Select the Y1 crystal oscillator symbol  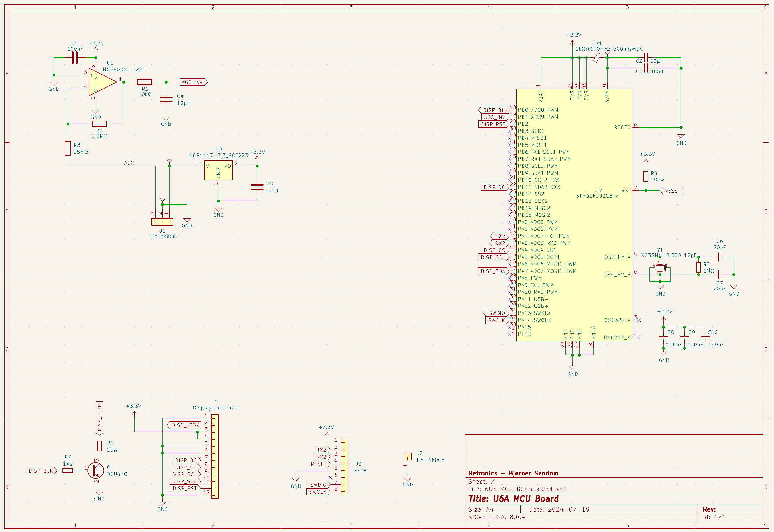[x=660, y=268]
